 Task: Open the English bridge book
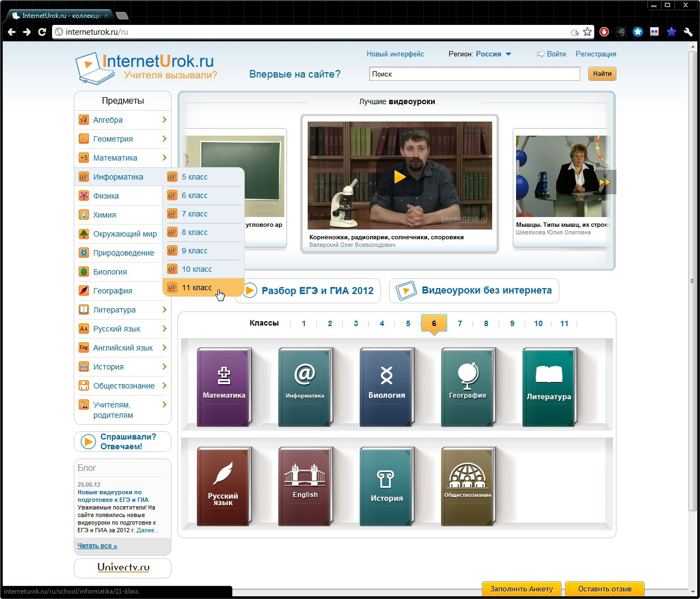tap(304, 486)
